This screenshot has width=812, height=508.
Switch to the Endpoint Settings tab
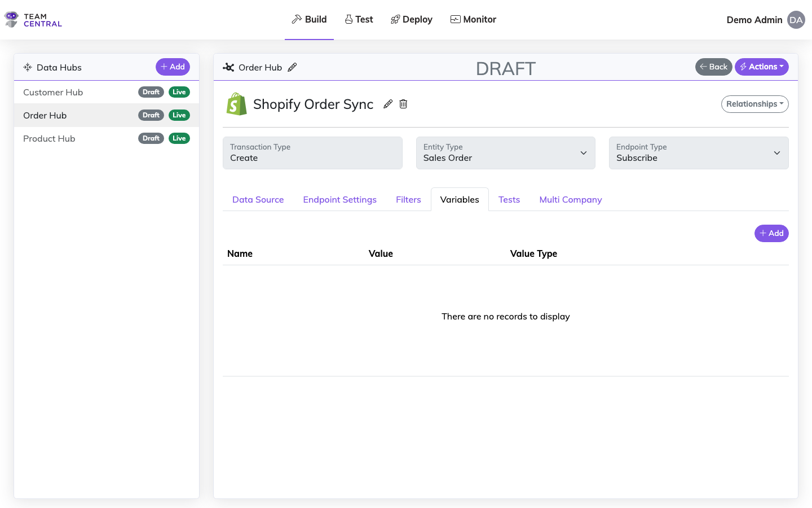point(339,200)
